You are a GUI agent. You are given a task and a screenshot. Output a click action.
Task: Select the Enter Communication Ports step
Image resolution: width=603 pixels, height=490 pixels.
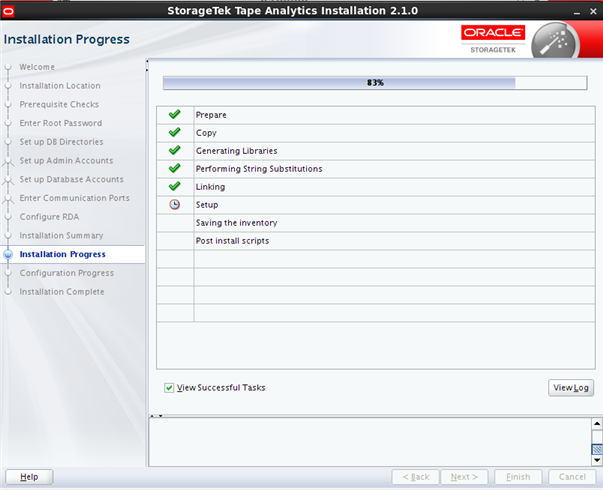click(74, 198)
